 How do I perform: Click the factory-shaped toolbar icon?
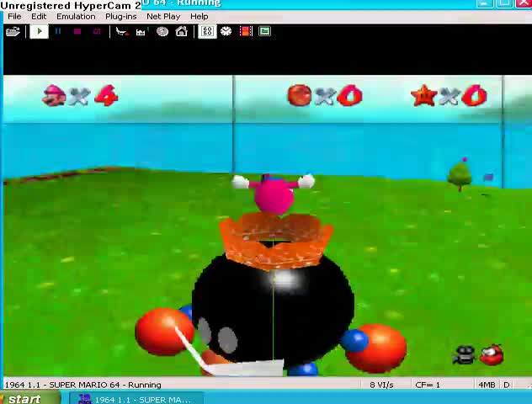pos(141,32)
